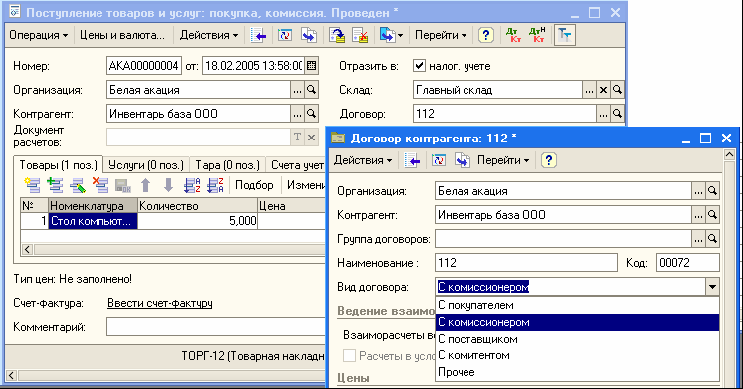Open Перейти menu in contract window
This screenshot has width=743, height=389.
[x=503, y=160]
